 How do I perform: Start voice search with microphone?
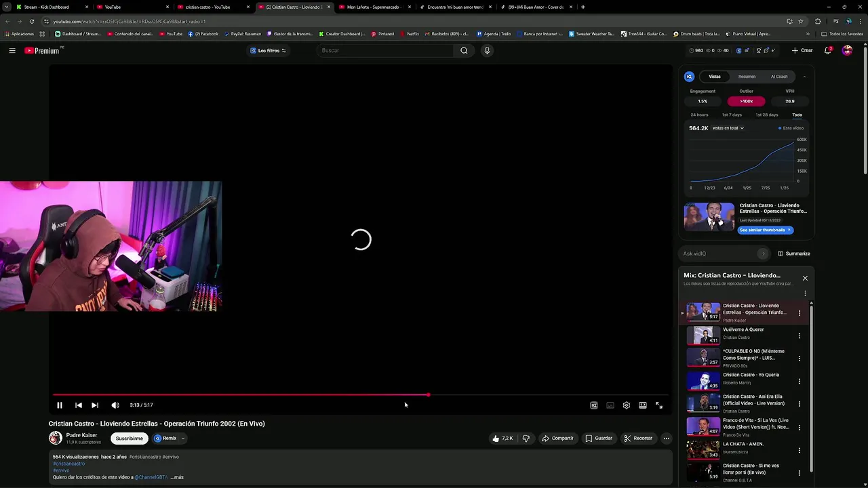coord(487,50)
